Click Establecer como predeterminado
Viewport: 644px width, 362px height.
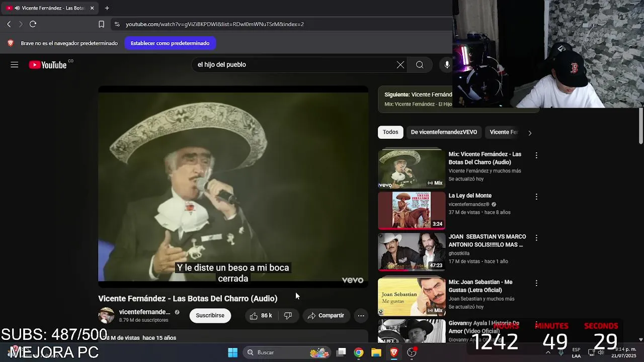point(170,43)
